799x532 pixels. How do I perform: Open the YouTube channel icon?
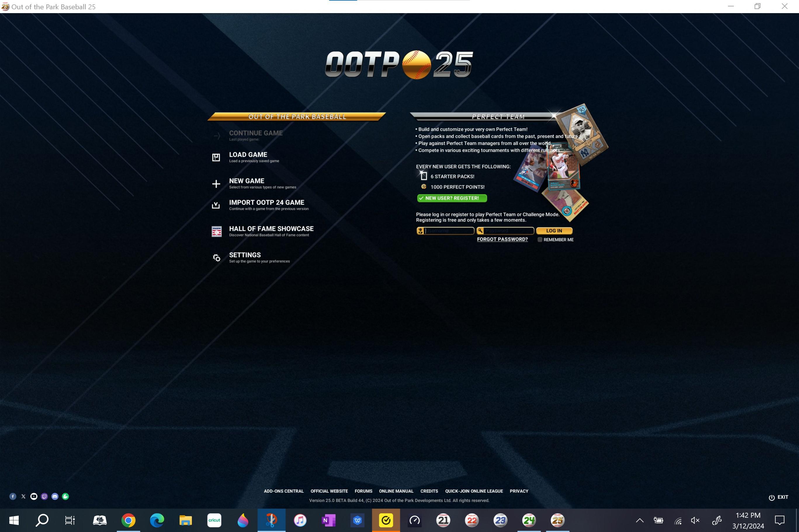34,496
